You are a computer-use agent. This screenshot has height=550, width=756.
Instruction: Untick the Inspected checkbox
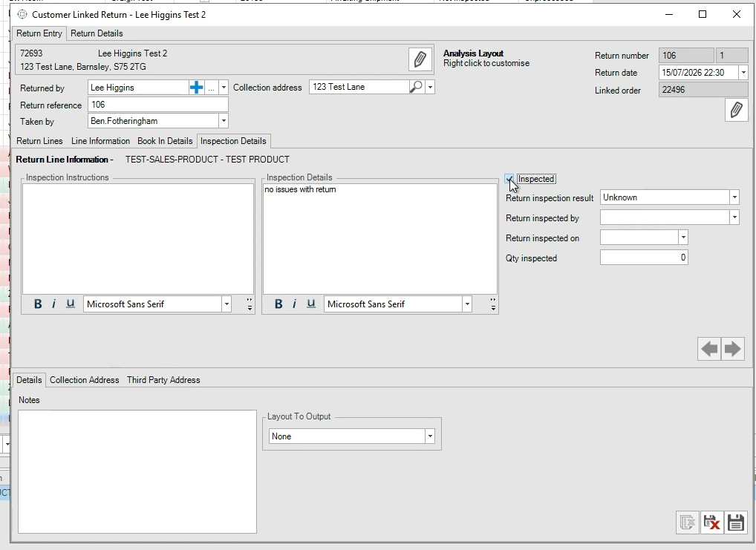[509, 179]
